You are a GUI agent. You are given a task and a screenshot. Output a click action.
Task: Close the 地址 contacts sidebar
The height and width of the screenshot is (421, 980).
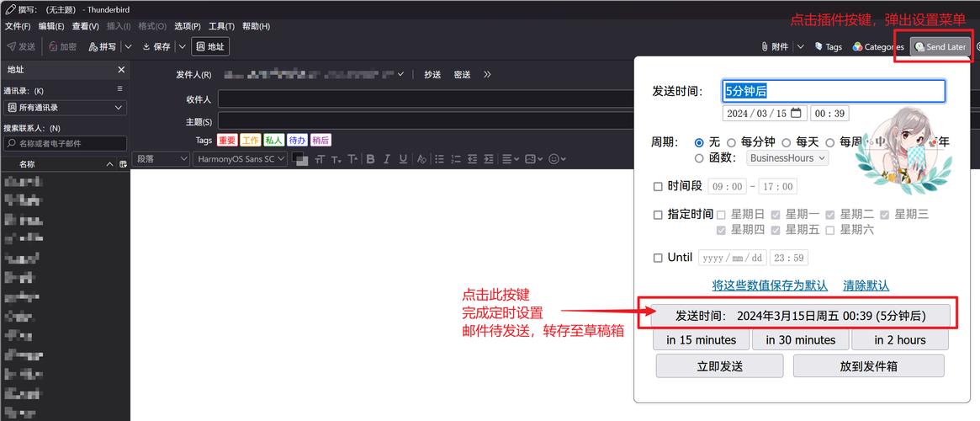(x=120, y=70)
